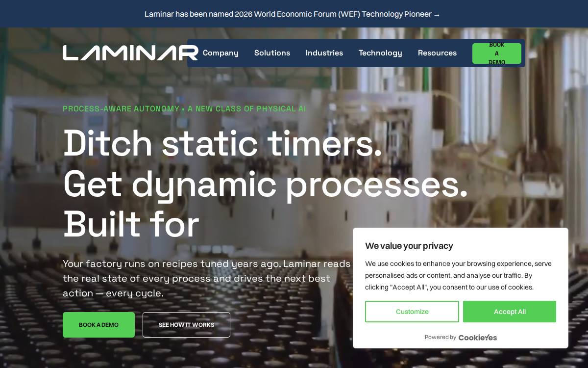Open the Resources menu

tap(437, 53)
